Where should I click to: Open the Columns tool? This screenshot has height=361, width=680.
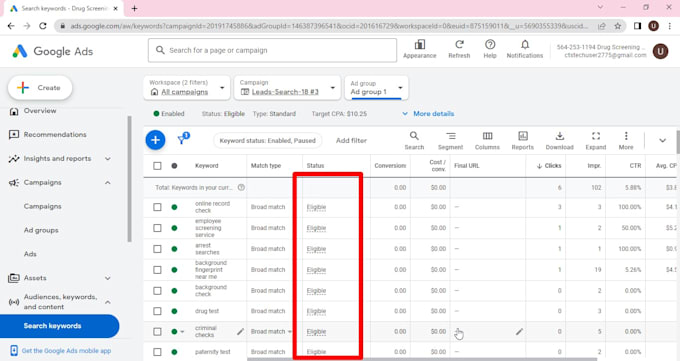coord(487,136)
